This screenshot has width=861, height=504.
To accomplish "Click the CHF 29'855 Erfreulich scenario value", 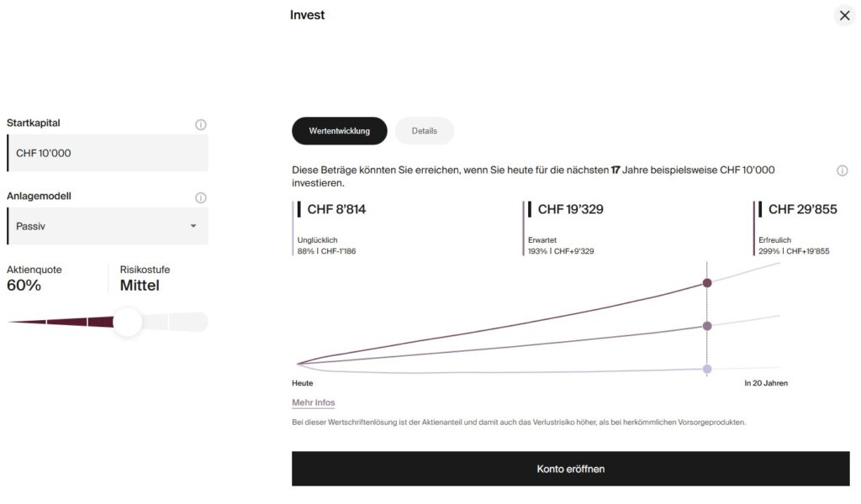I will [x=802, y=209].
